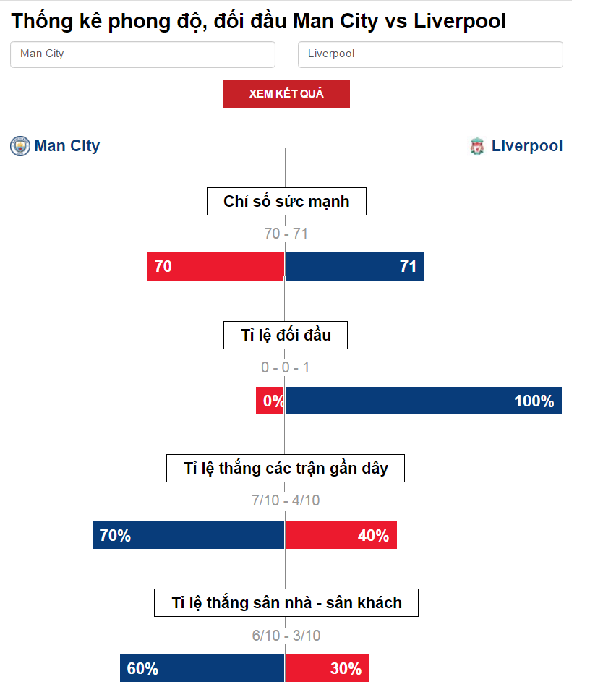
Task: Open the Man City team selector field
Action: (143, 54)
